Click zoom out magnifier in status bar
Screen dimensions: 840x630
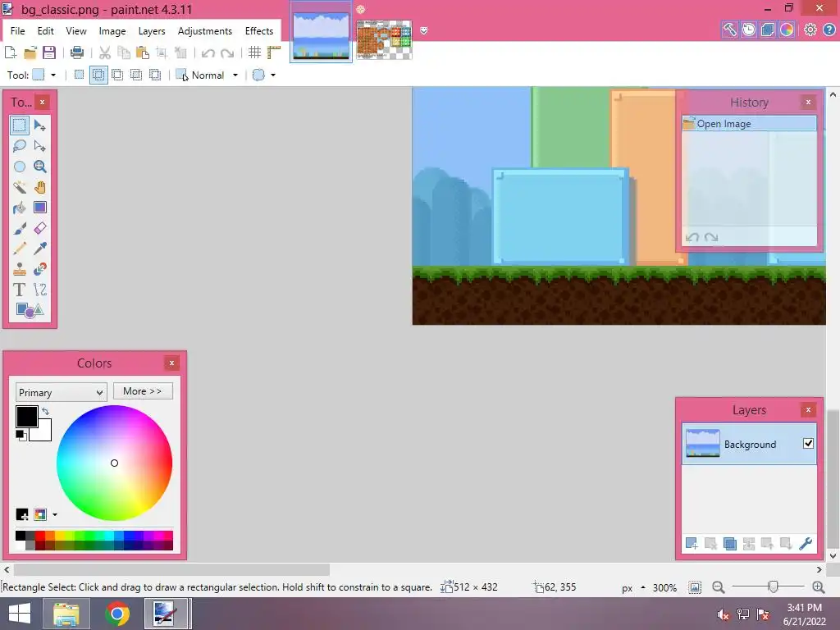pos(719,587)
